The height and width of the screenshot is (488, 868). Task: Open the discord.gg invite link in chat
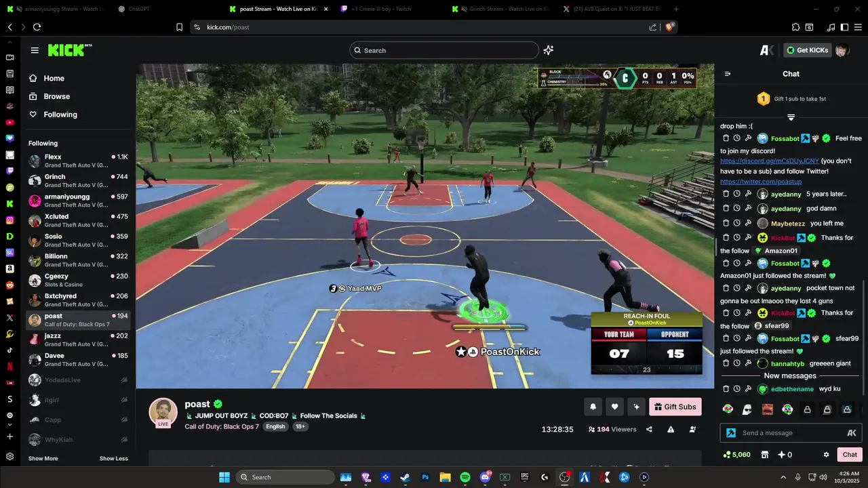pos(769,161)
